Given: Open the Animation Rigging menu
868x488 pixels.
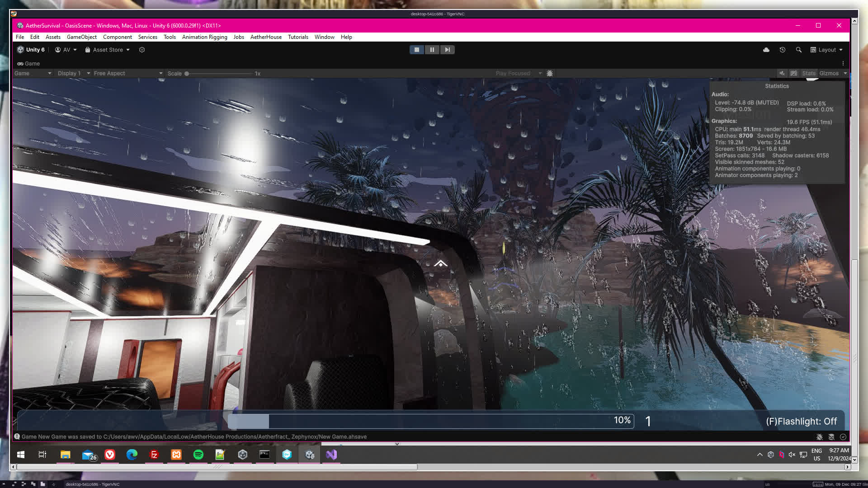Looking at the screenshot, I should point(204,37).
